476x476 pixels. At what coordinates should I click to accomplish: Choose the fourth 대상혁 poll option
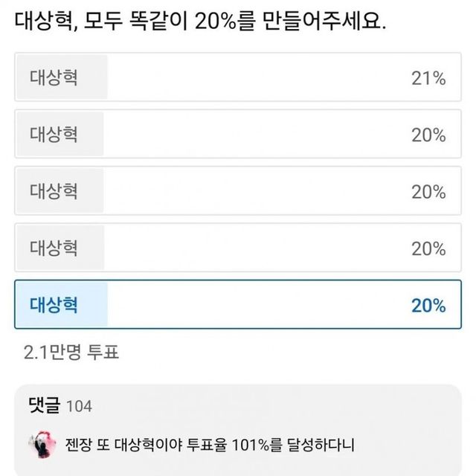[x=238, y=248]
